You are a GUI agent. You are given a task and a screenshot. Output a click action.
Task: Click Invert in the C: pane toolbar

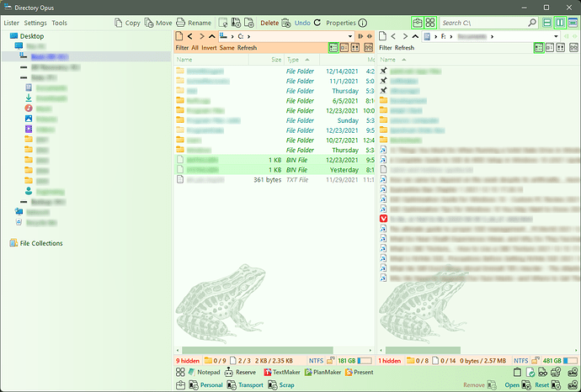209,48
